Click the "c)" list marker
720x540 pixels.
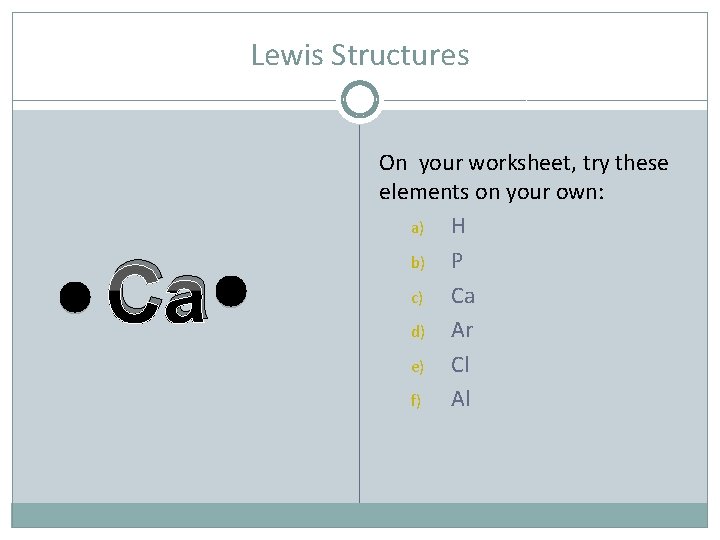(417, 298)
